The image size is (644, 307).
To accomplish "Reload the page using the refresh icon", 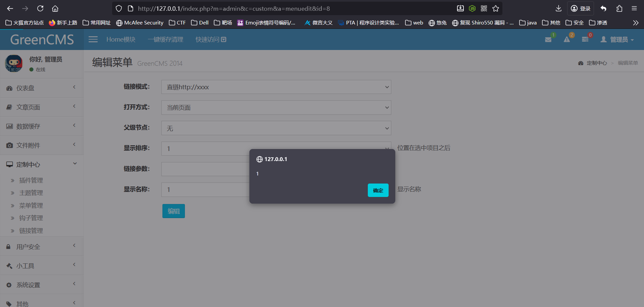I will (x=40, y=9).
